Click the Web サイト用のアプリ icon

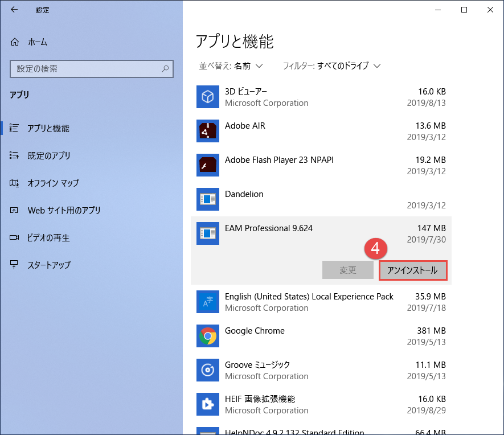14,211
